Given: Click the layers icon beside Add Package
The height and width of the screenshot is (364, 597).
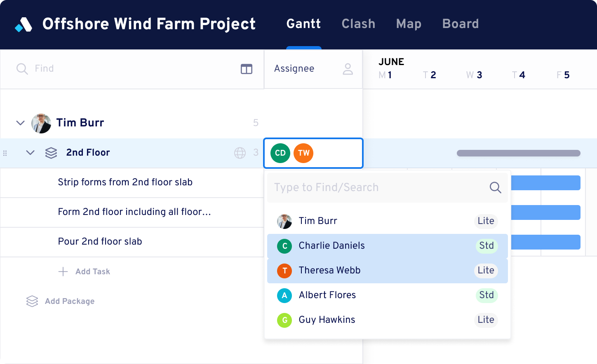Looking at the screenshot, I should pos(32,301).
